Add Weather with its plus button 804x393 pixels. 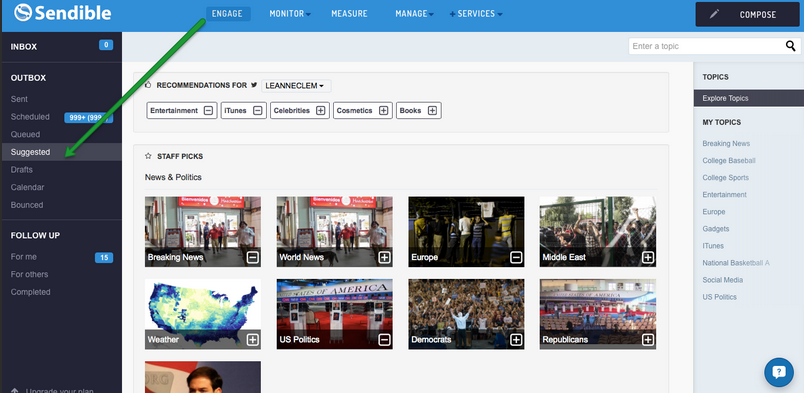tap(252, 340)
